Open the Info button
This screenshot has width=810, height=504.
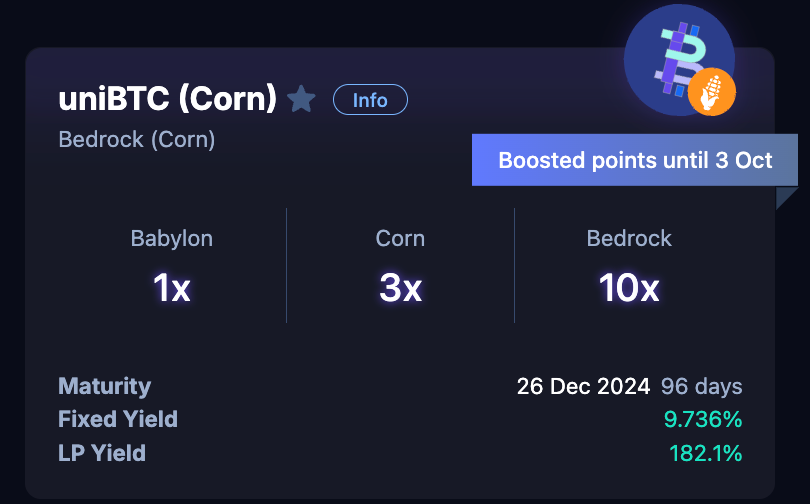point(370,100)
